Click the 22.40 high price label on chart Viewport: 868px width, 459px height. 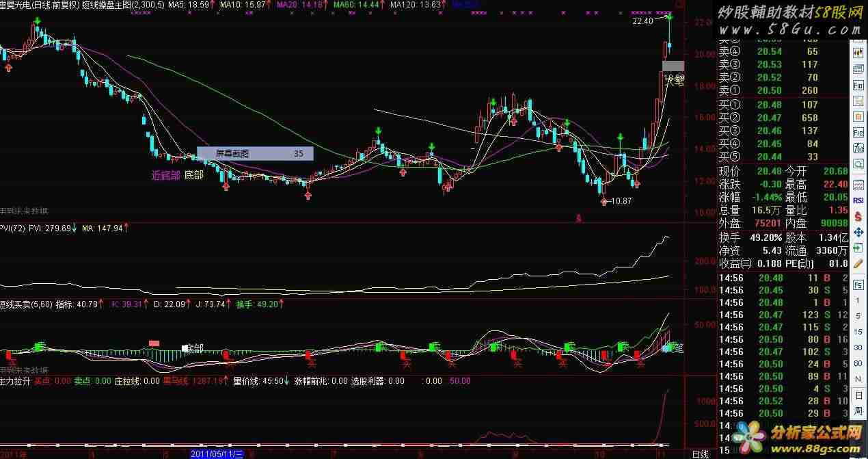point(642,22)
